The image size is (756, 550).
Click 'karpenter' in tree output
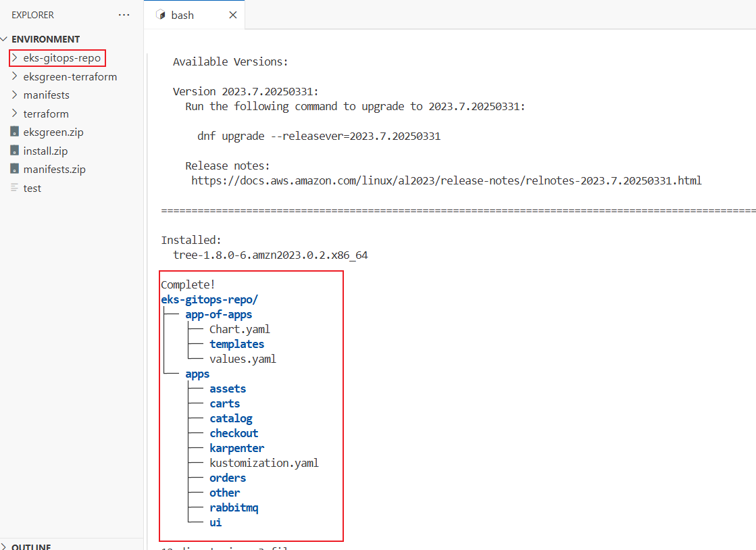[x=236, y=448]
